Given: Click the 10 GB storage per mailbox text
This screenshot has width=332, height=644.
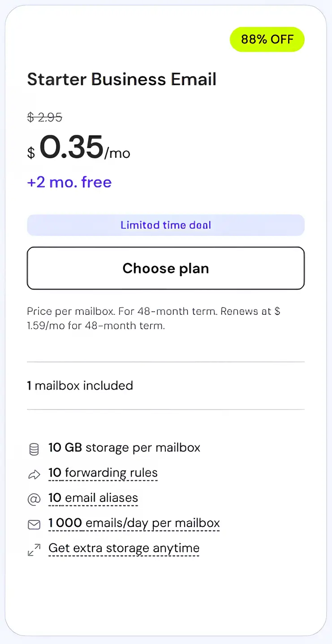Looking at the screenshot, I should point(124,448).
